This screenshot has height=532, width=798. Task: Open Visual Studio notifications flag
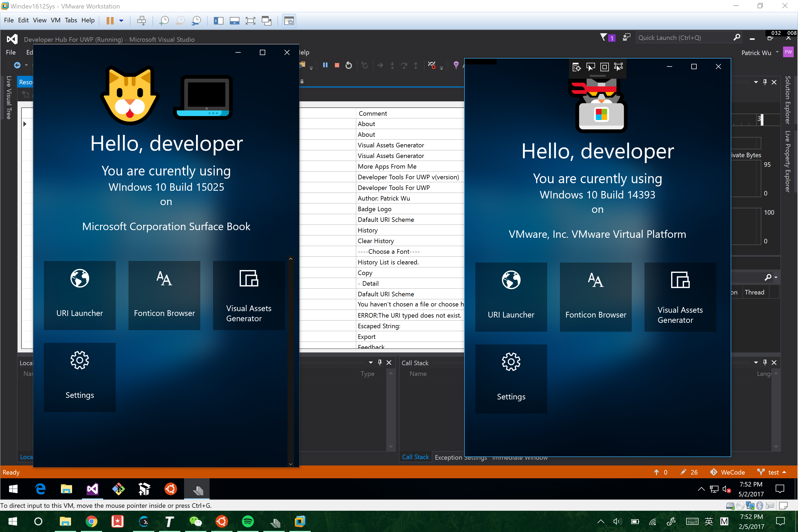point(607,37)
